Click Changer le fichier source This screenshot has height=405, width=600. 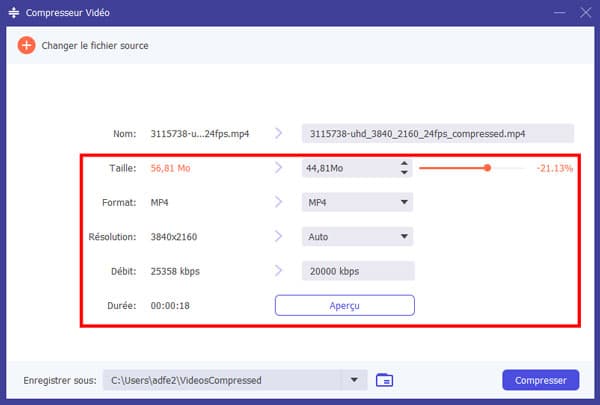point(94,46)
